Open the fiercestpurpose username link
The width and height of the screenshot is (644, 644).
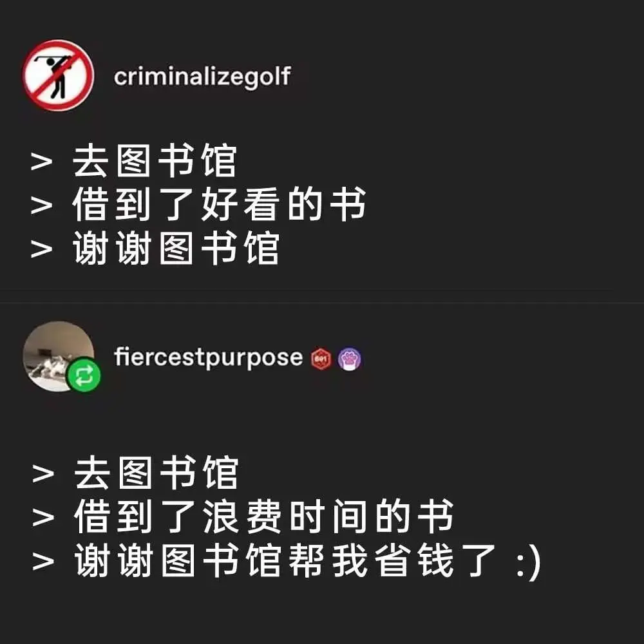[x=208, y=357]
